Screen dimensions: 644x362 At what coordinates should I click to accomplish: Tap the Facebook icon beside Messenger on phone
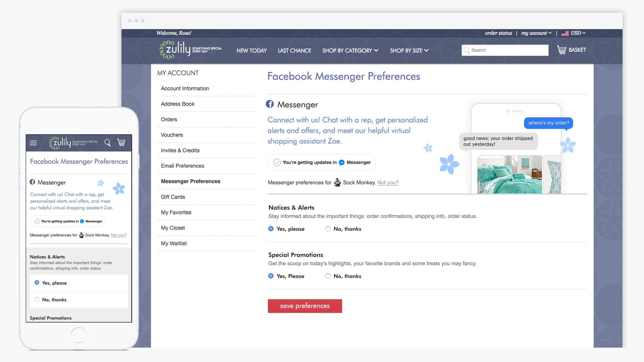tap(32, 182)
